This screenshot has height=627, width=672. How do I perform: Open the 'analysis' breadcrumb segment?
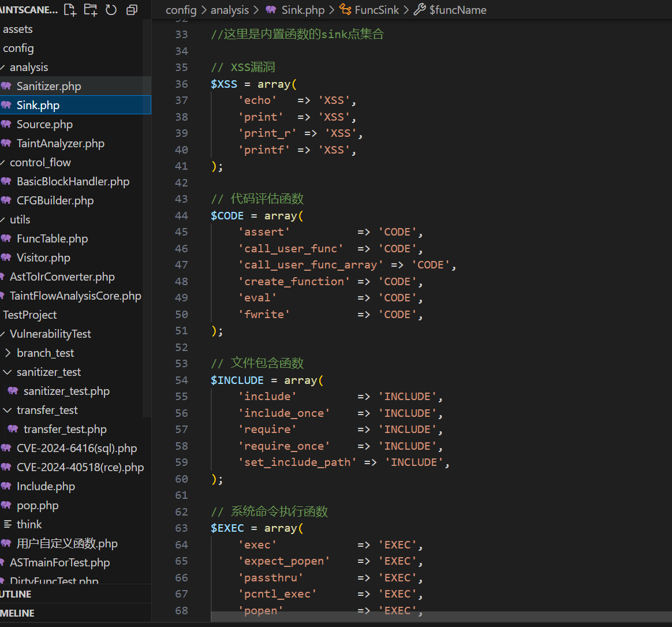229,10
